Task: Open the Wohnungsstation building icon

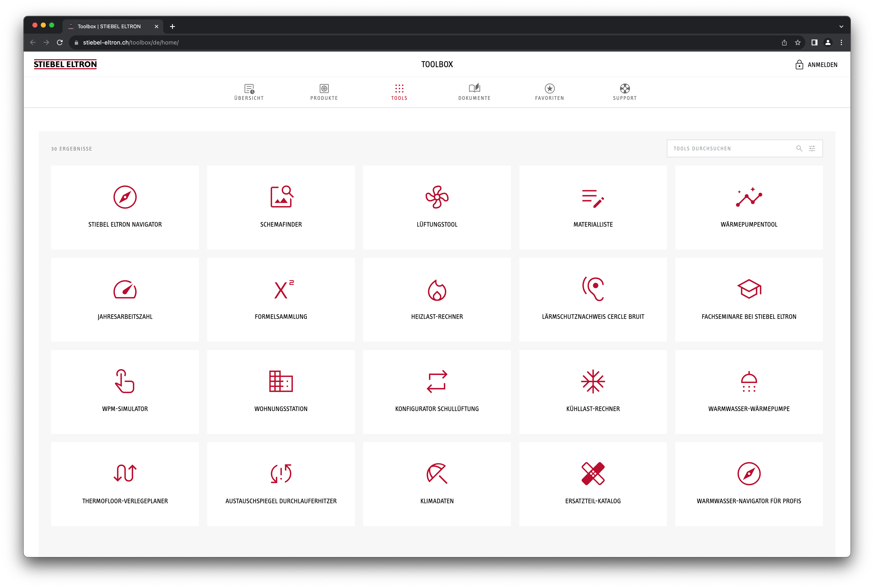Action: [281, 381]
